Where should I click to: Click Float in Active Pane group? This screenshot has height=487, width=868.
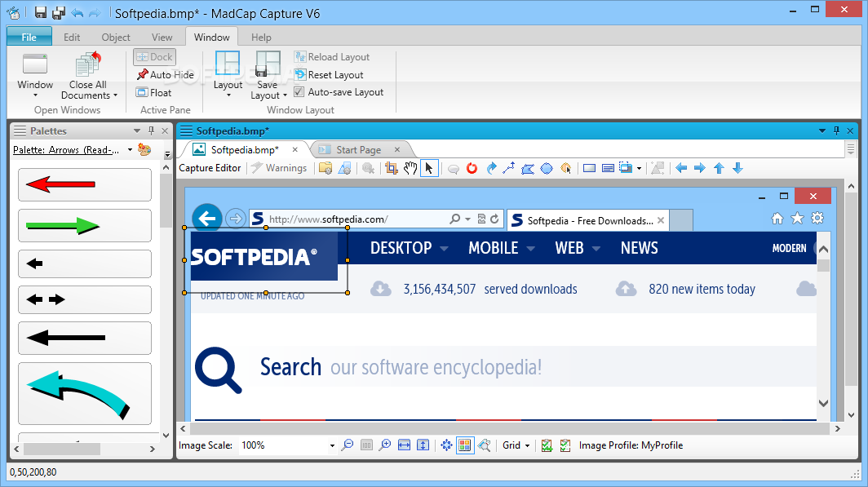[x=154, y=92]
